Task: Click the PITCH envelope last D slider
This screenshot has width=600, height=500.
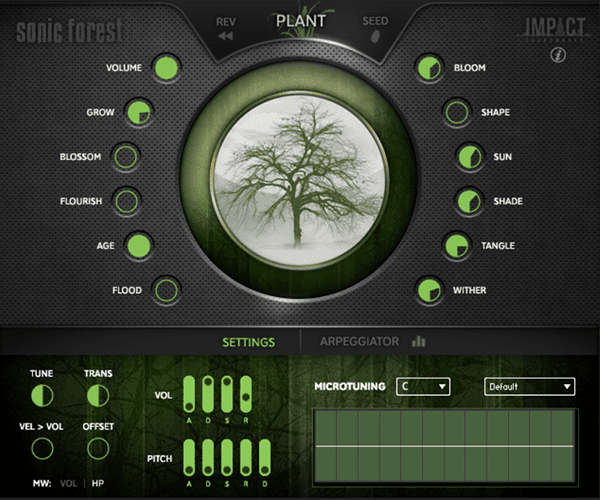Action: point(265,457)
